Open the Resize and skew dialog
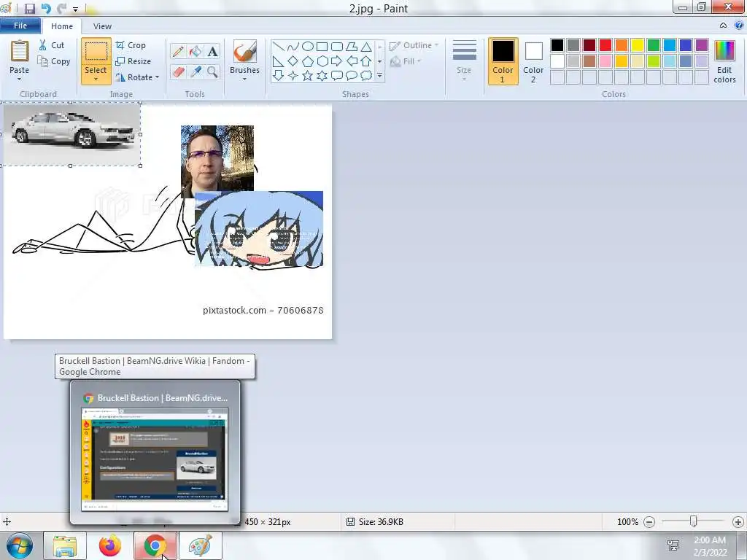This screenshot has height=560, width=747. click(133, 61)
